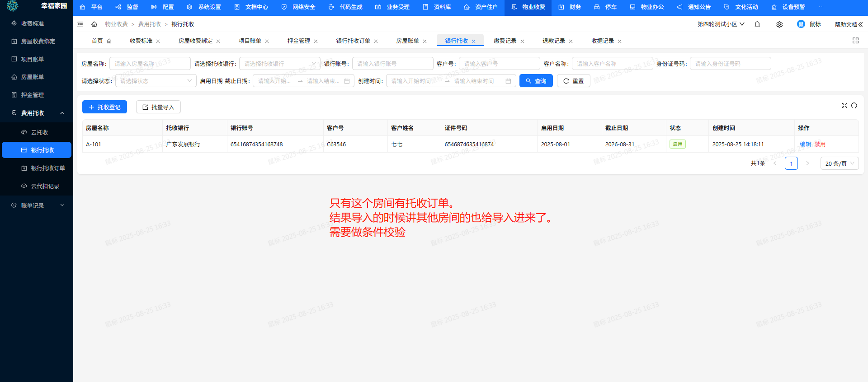Toggle fullscreen for the table panel
Viewport: 868px width, 382px height.
tap(844, 105)
